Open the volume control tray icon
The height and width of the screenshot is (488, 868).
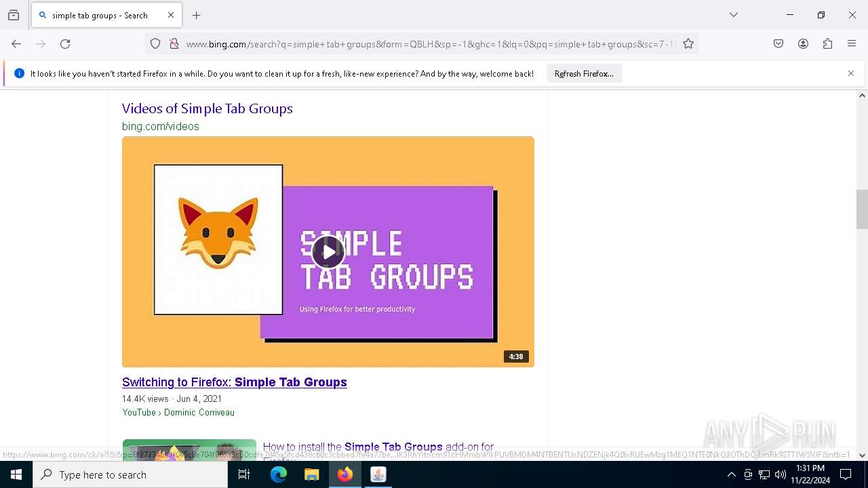point(781,474)
